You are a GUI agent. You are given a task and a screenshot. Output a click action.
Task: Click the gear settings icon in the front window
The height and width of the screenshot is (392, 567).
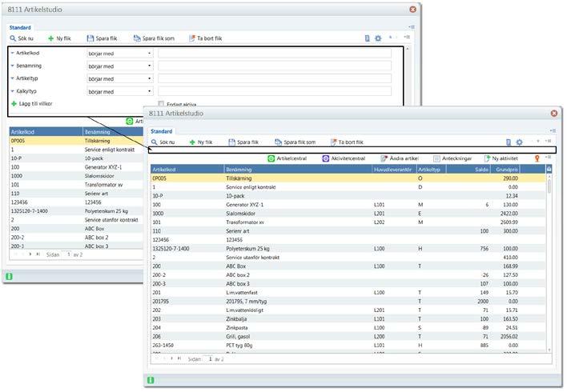coord(519,142)
